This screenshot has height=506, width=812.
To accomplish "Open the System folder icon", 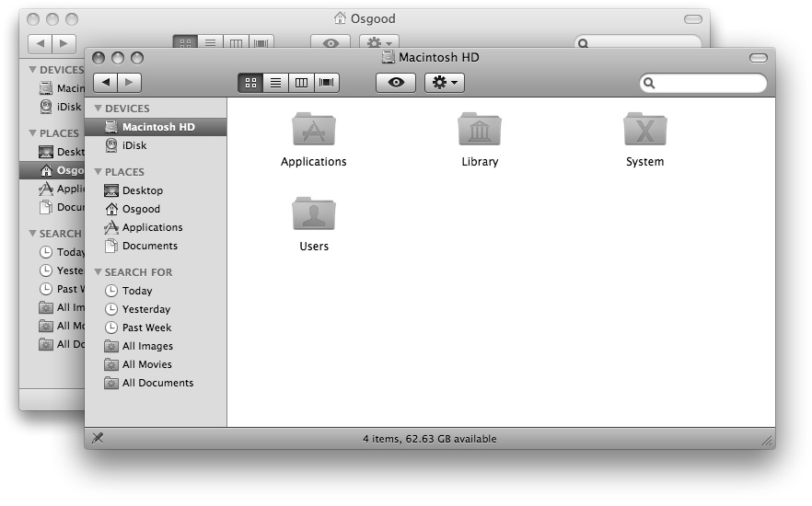I will coord(644,131).
